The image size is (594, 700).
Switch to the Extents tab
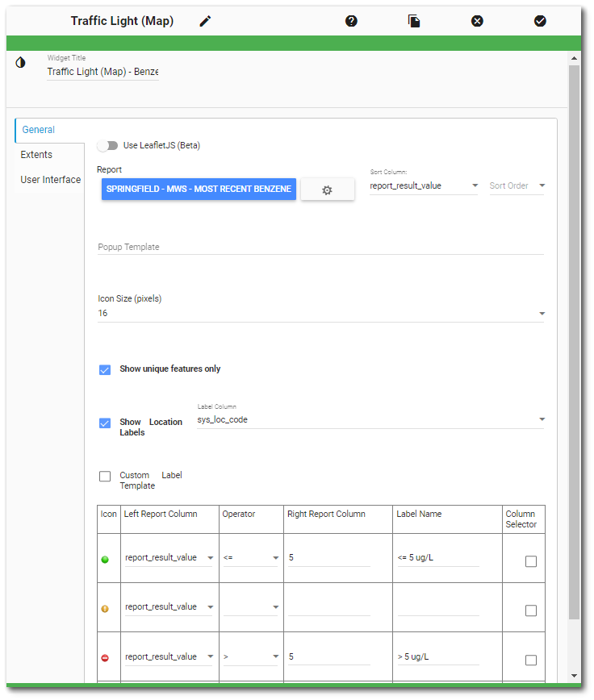(36, 155)
